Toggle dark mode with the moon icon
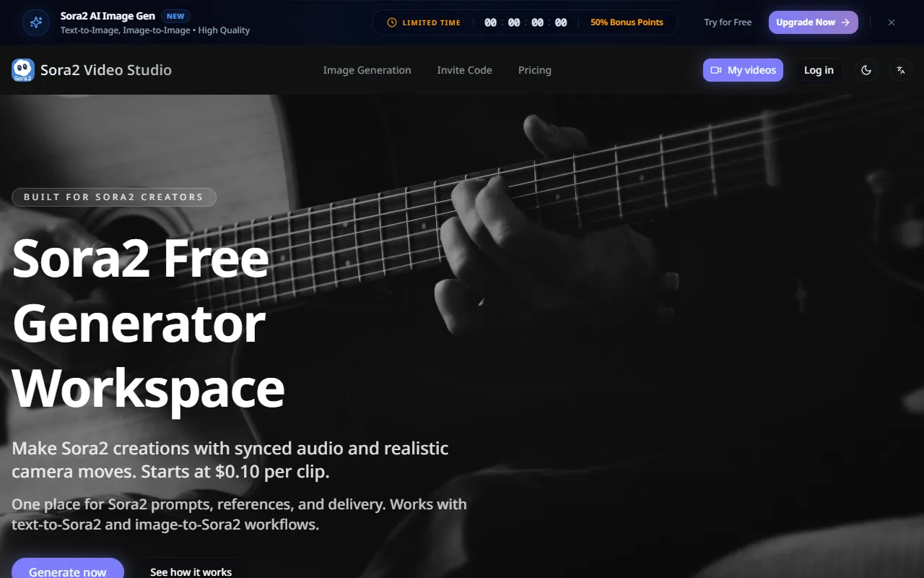 click(866, 70)
